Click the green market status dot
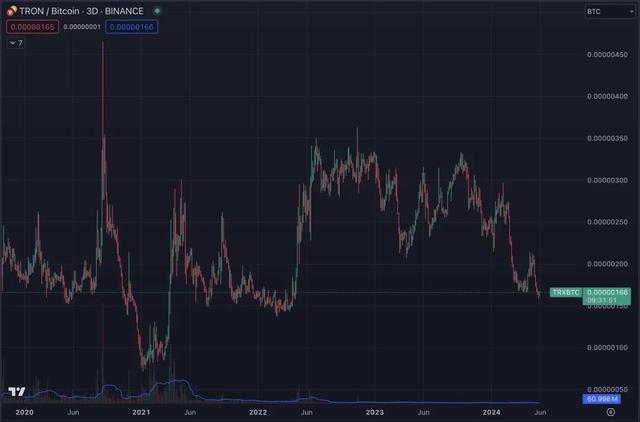This screenshot has width=640, height=422. click(157, 11)
